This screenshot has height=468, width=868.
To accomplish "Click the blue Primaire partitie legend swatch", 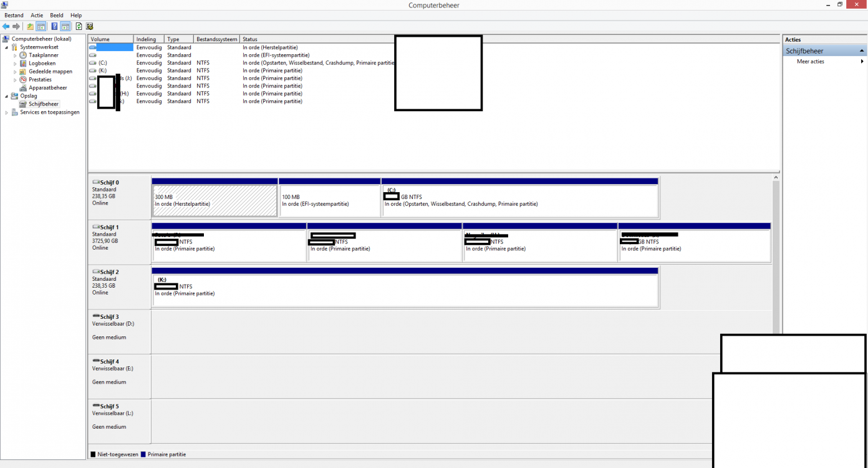I will (x=143, y=455).
